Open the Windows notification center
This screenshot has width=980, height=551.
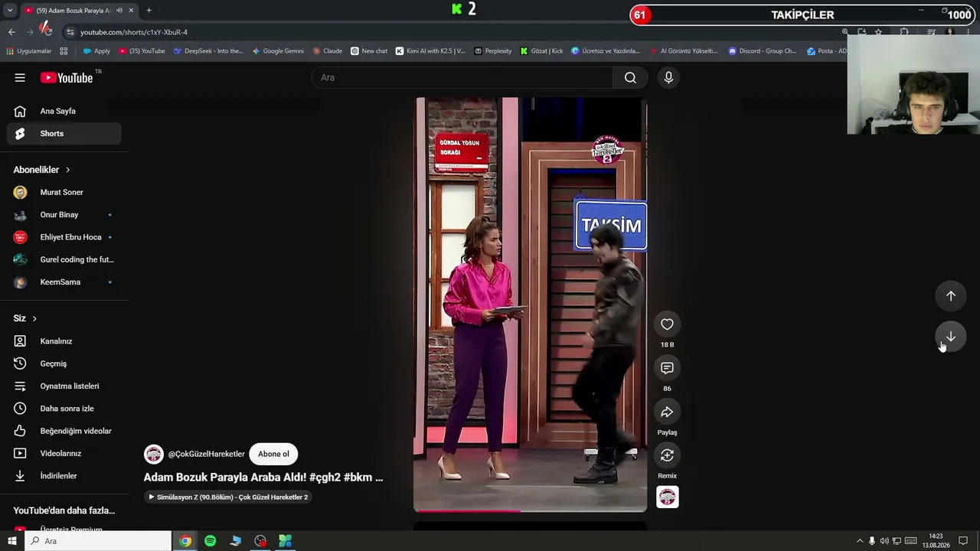(963, 541)
